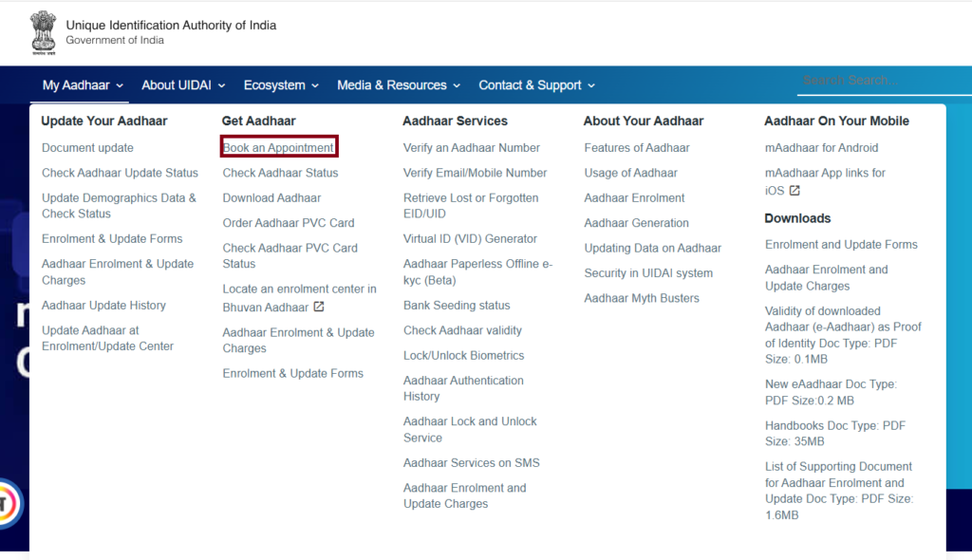Open mAadhaar App links for iOS
This screenshot has width=972, height=560.
click(x=825, y=181)
